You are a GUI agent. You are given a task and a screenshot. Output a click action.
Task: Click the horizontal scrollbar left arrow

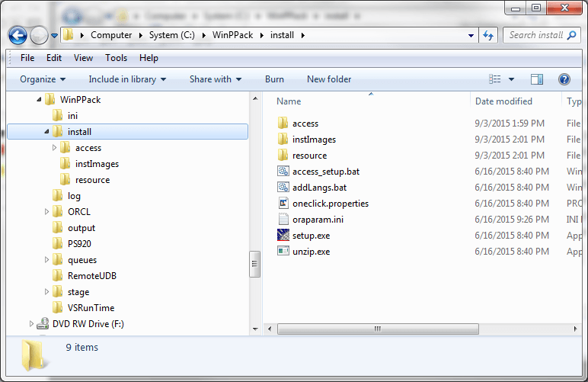tap(270, 329)
